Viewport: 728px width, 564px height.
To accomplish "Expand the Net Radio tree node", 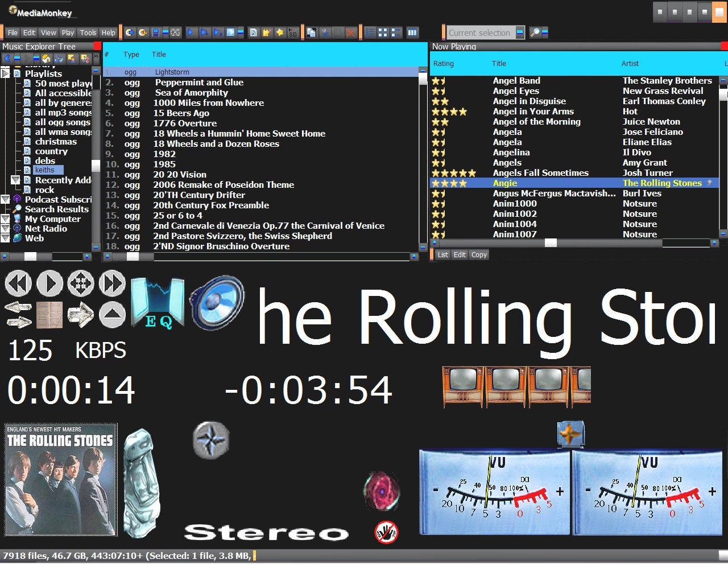I will pos(6,229).
